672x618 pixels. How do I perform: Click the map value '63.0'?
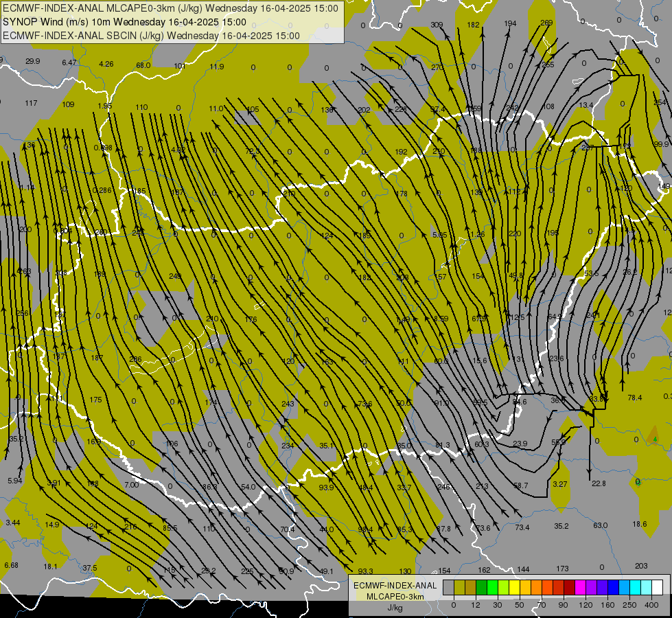click(601, 525)
